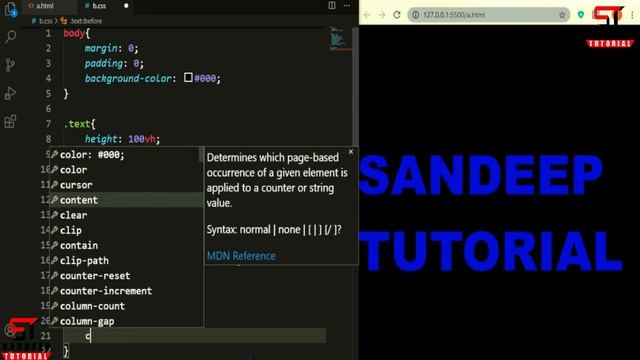
Task: Select the 'contain' suggestion
Action: [x=126, y=245]
